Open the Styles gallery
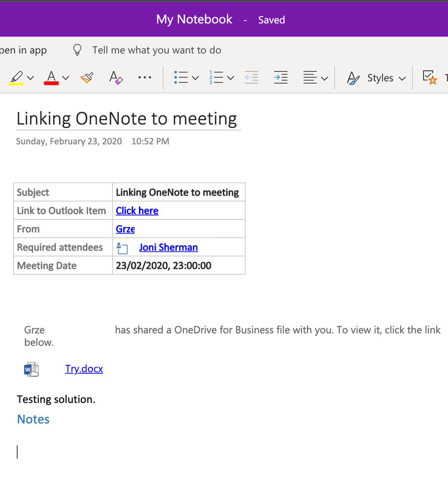The height and width of the screenshot is (485, 448). (376, 78)
